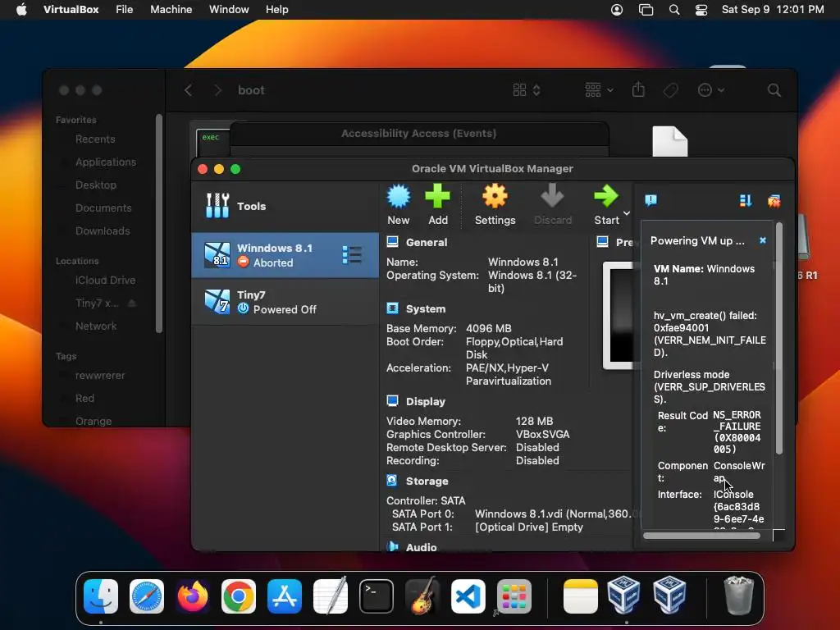840x630 pixels.
Task: Open Finder group-by dropdown
Action: pyautogui.click(x=599, y=90)
